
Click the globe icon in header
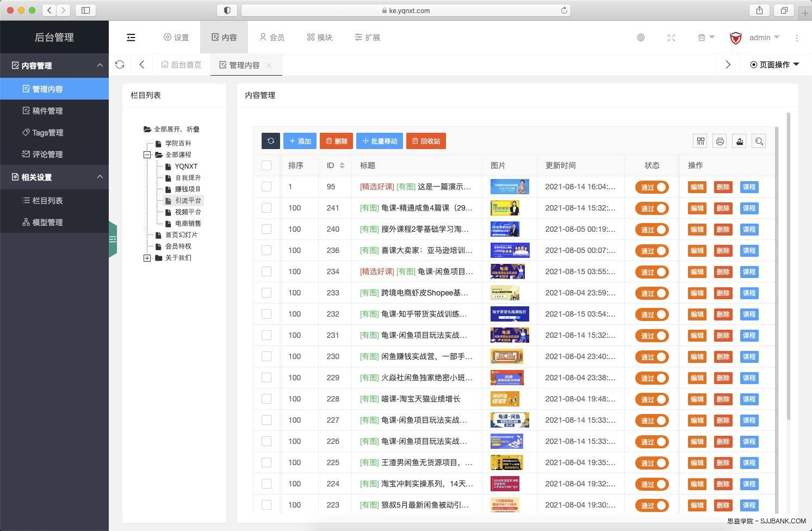click(641, 38)
